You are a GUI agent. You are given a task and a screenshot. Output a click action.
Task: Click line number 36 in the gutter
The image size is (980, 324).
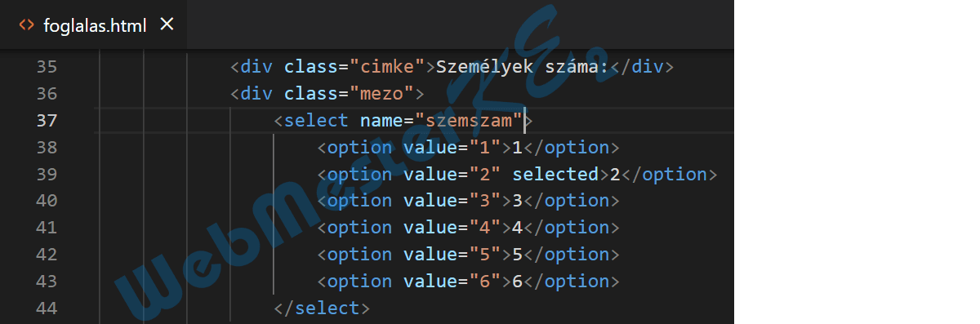click(47, 94)
